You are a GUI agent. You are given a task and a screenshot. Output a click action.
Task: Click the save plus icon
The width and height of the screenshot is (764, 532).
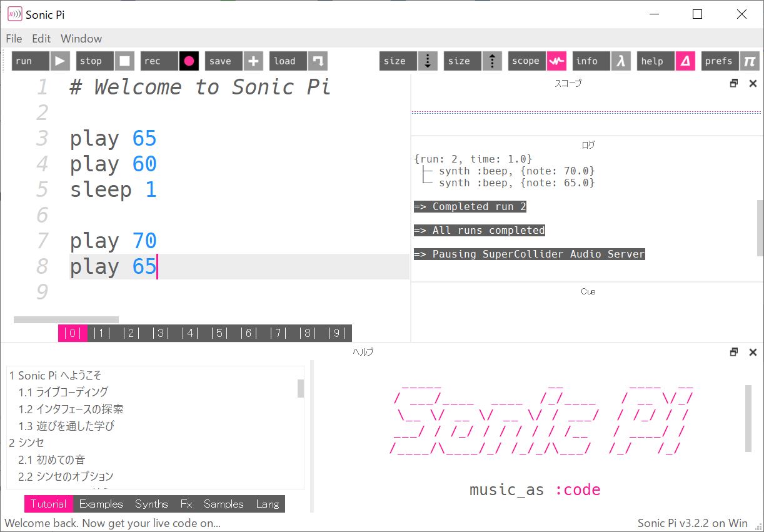(253, 61)
